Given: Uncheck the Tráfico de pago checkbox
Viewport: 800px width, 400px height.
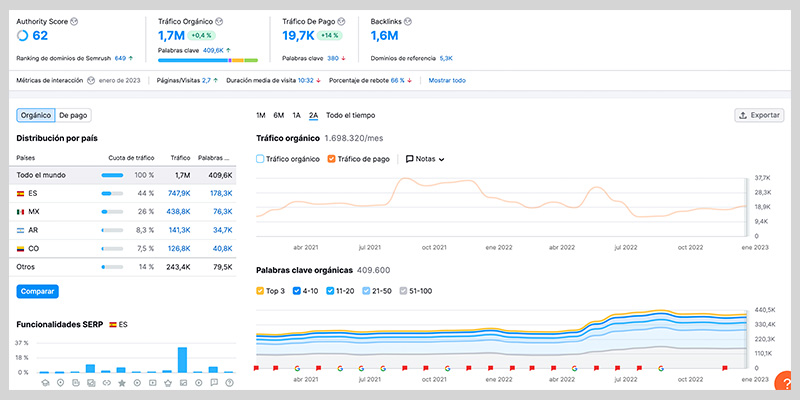Looking at the screenshot, I should [332, 159].
